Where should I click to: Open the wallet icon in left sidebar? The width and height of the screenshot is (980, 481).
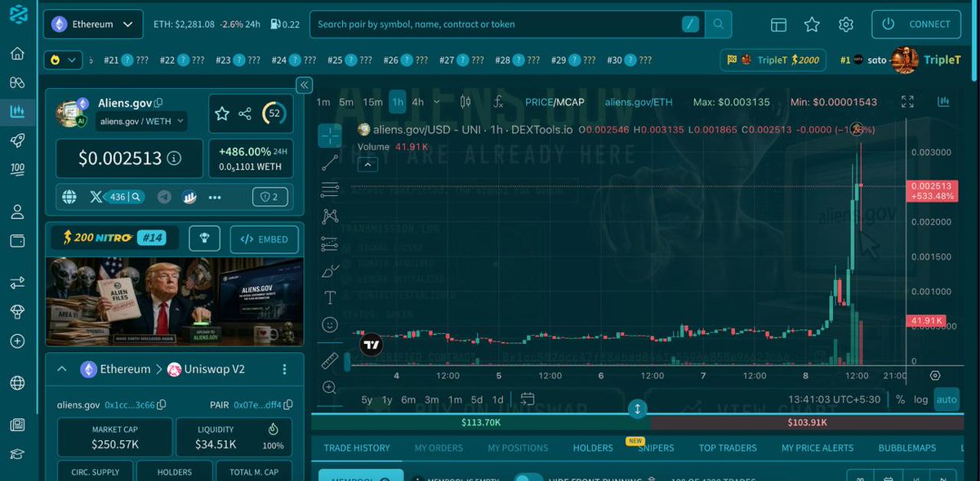17,241
